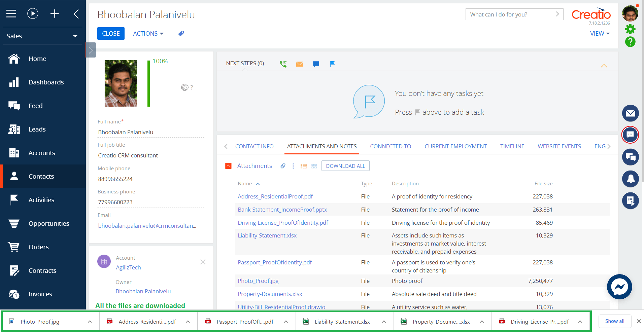
Task: Switch attachments to tile view icon
Action: (314, 166)
